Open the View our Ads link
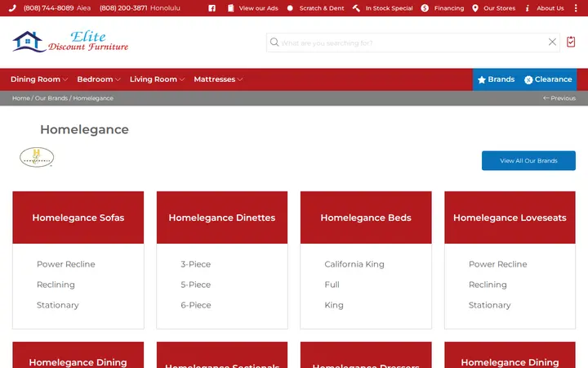Screen dimensions: 588x368 [x=258, y=8]
